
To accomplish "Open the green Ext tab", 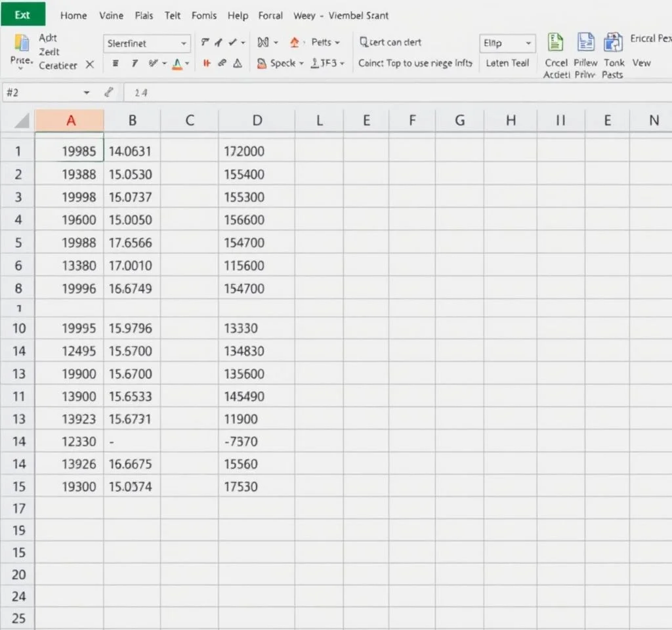I will click(x=23, y=14).
